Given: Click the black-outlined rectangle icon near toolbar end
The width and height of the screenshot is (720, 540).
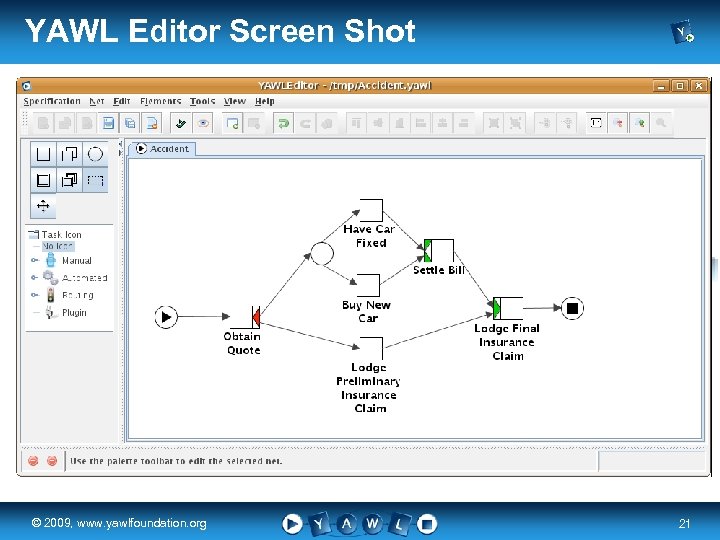Looking at the screenshot, I should (x=596, y=123).
